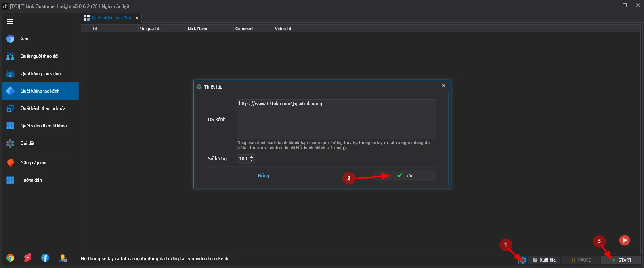Viewport: 644px width, 268px height.
Task: Click the red play video button
Action: [624, 240]
